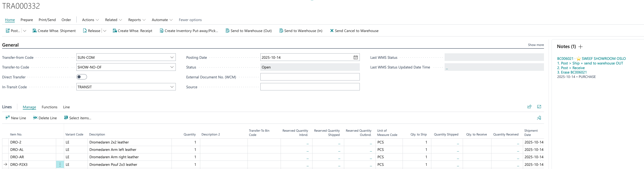The height and width of the screenshot is (169, 644).
Task: Switch to the Functions tab in Lines
Action: point(50,107)
